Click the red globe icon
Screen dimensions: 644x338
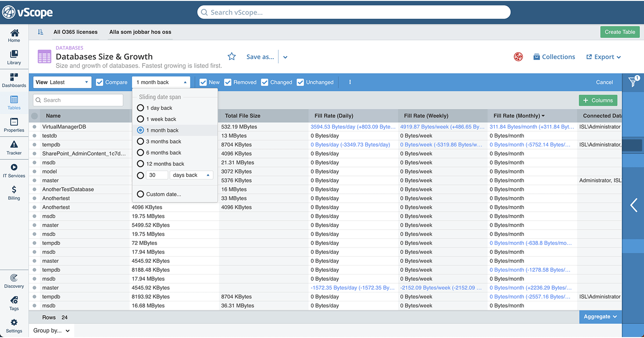[x=519, y=57]
